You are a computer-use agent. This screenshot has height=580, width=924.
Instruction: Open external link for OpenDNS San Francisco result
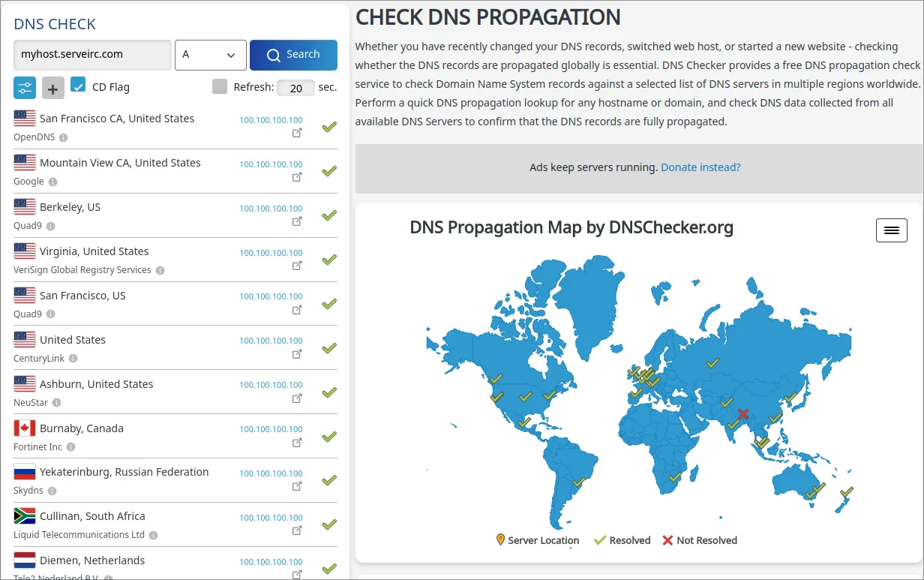(x=297, y=133)
